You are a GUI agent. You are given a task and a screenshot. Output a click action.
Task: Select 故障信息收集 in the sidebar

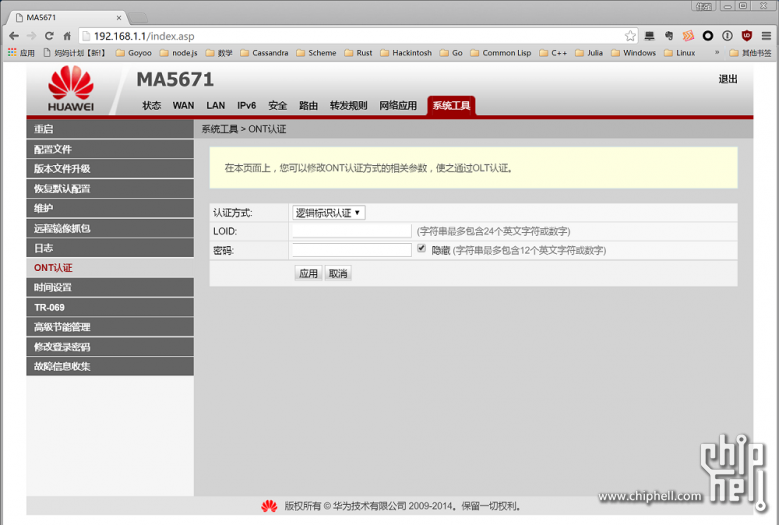(x=110, y=367)
